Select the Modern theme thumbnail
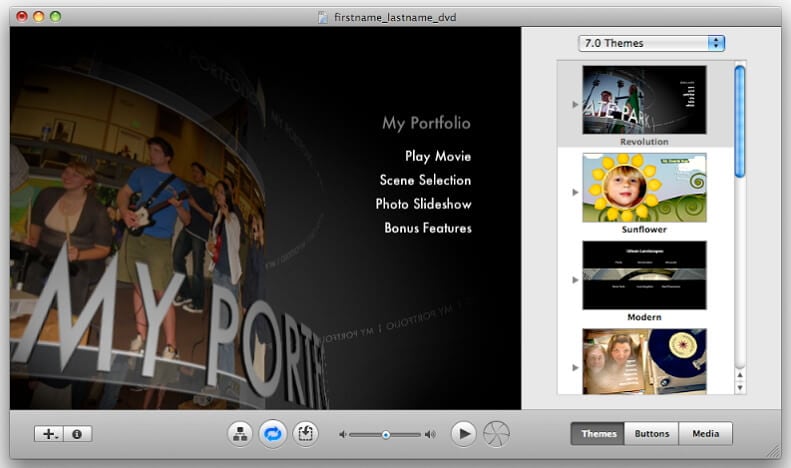This screenshot has height=468, width=791. tap(644, 275)
